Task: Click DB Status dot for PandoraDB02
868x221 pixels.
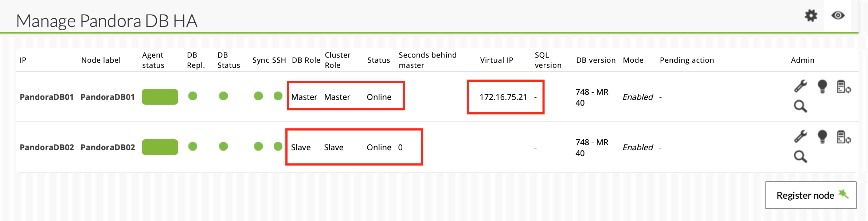Action: [223, 146]
